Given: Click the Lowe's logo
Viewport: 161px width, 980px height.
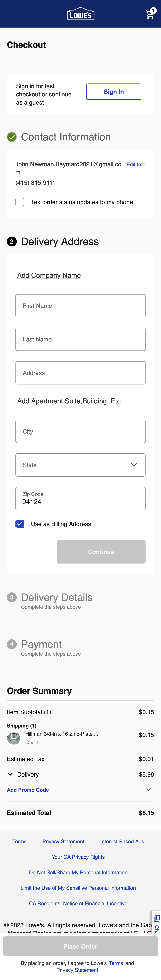Looking at the screenshot, I should click(x=80, y=13).
